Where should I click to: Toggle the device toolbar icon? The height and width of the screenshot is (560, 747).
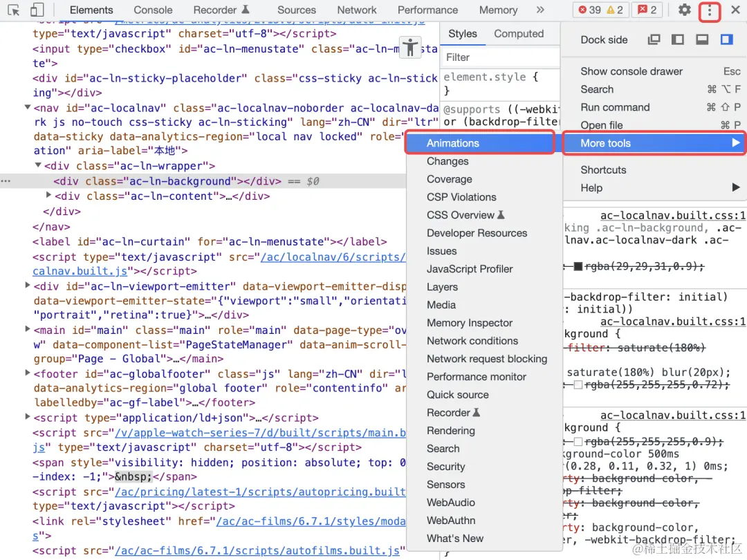tap(37, 10)
